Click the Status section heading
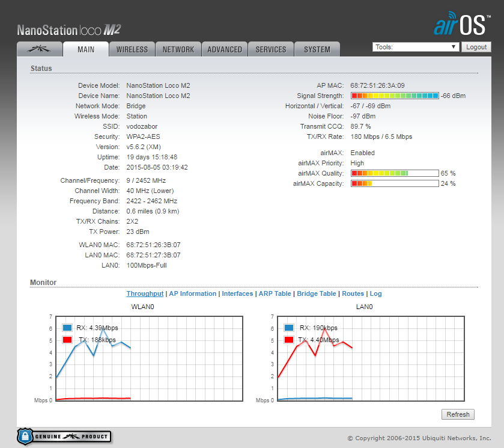This screenshot has height=448, width=504. [x=41, y=68]
